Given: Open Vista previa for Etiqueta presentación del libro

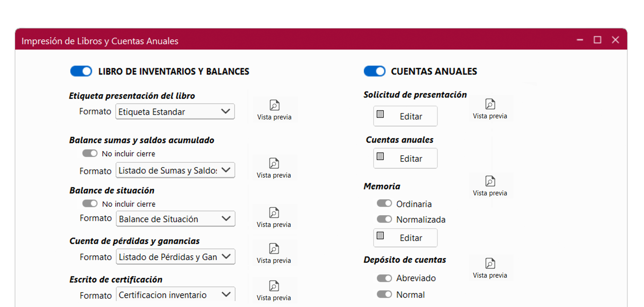Looking at the screenshot, I should (274, 109).
